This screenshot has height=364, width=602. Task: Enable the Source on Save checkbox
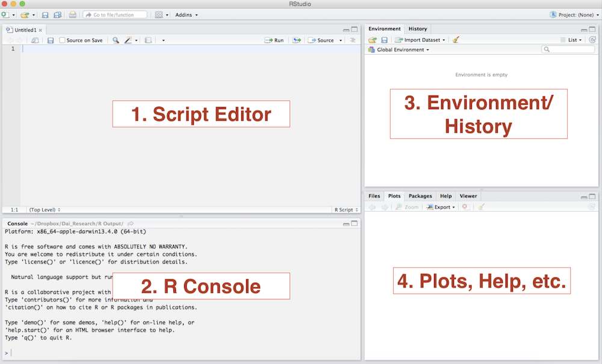(x=63, y=40)
